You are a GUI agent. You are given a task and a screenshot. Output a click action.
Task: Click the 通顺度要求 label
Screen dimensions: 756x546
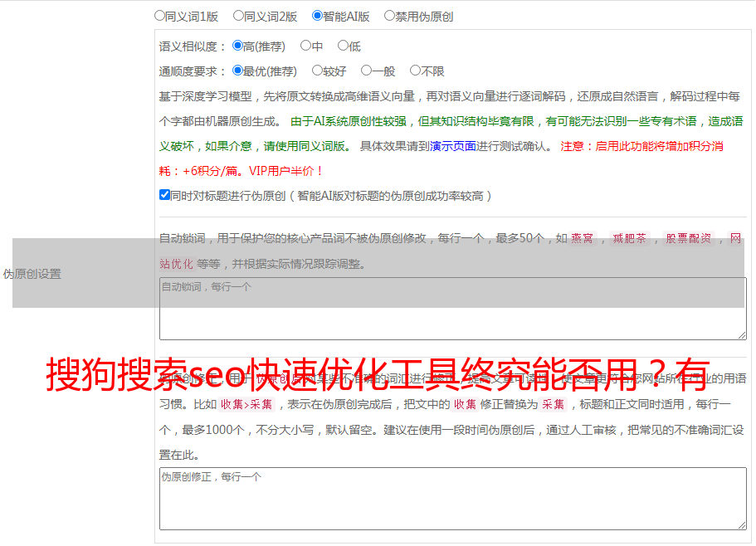192,72
